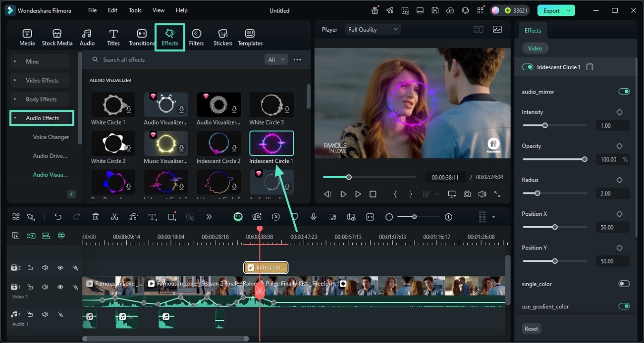Image resolution: width=644 pixels, height=343 pixels.
Task: Hide the Video 2 track with the eye icon
Action: tap(60, 268)
